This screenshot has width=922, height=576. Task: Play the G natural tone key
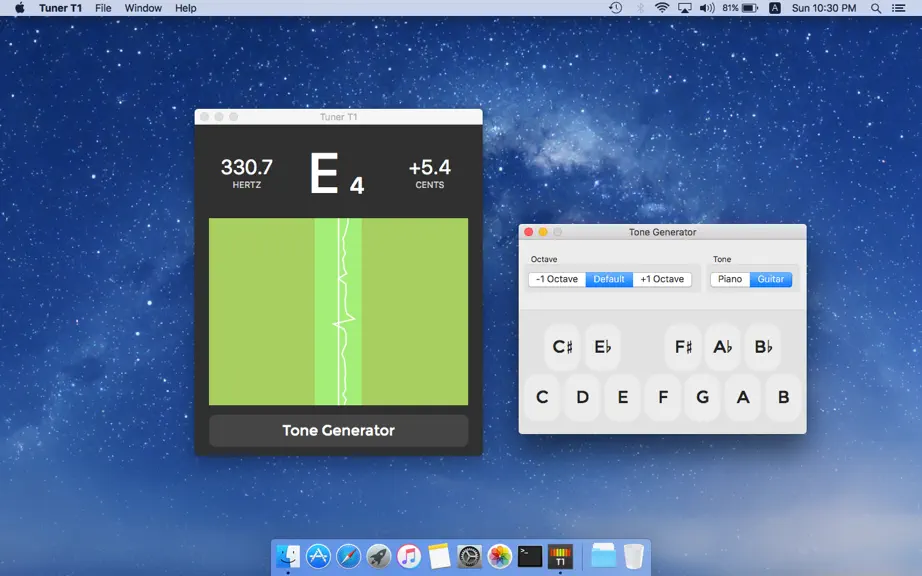(703, 397)
